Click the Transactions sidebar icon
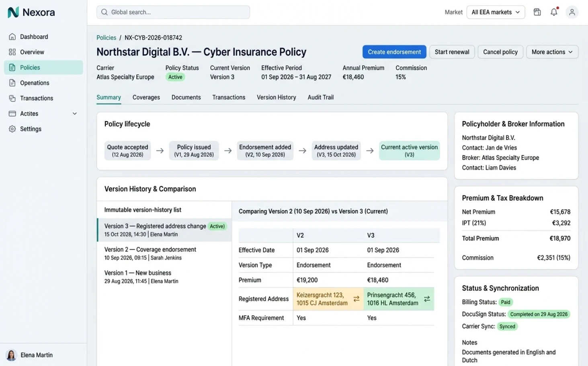The width and height of the screenshot is (588, 366). [x=12, y=98]
